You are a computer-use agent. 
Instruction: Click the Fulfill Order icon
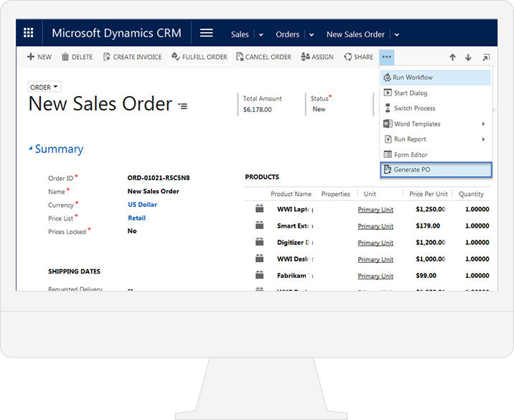point(176,57)
